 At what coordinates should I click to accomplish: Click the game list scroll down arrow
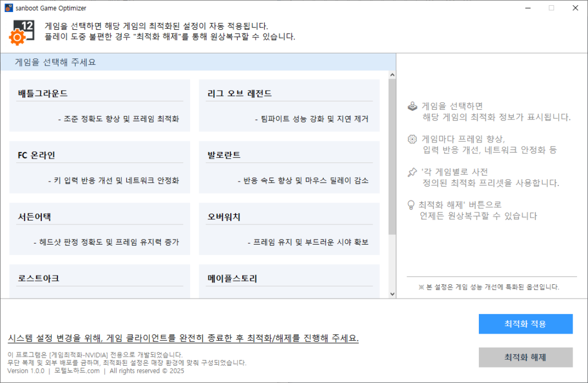[x=392, y=293]
